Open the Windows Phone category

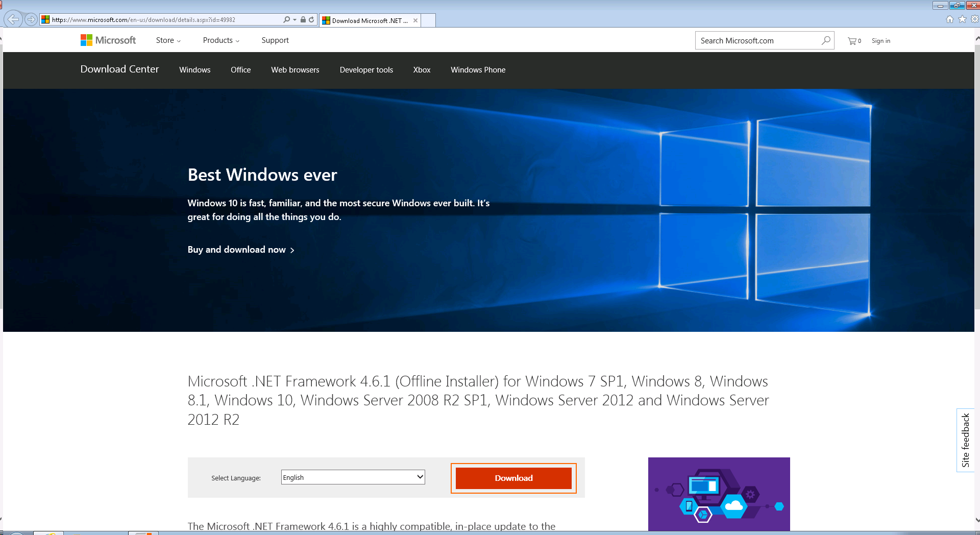[478, 70]
